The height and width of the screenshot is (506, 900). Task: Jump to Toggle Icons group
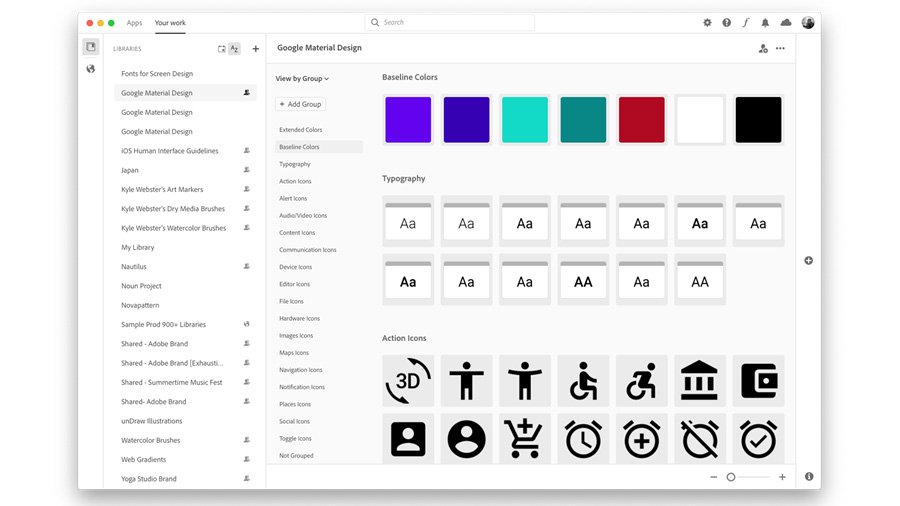[x=295, y=438]
